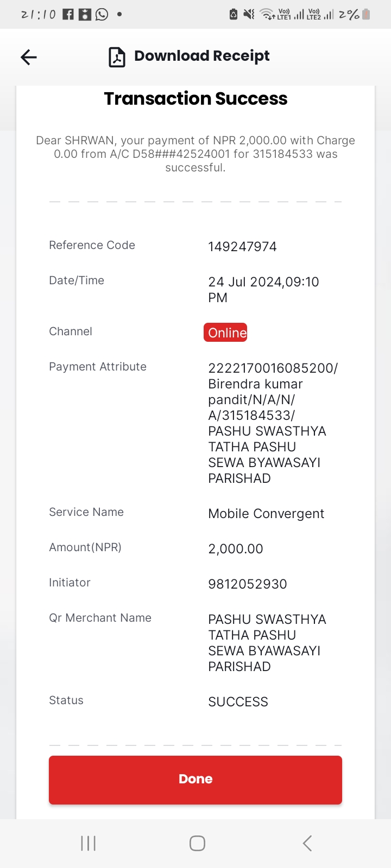
Task: Tap the Facebook notification icon in status bar
Action: coord(68,14)
